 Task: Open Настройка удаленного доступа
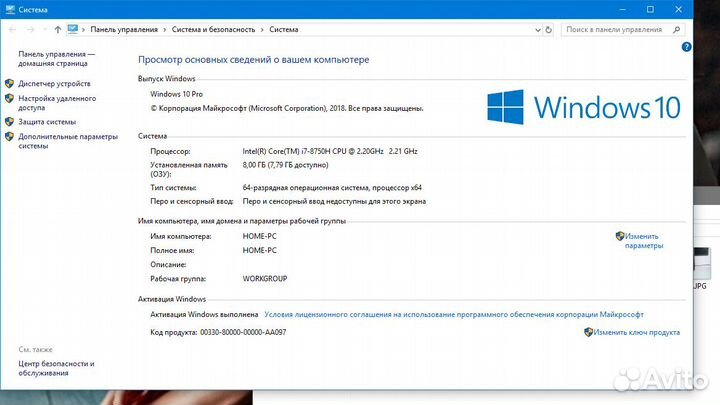pos(57,103)
